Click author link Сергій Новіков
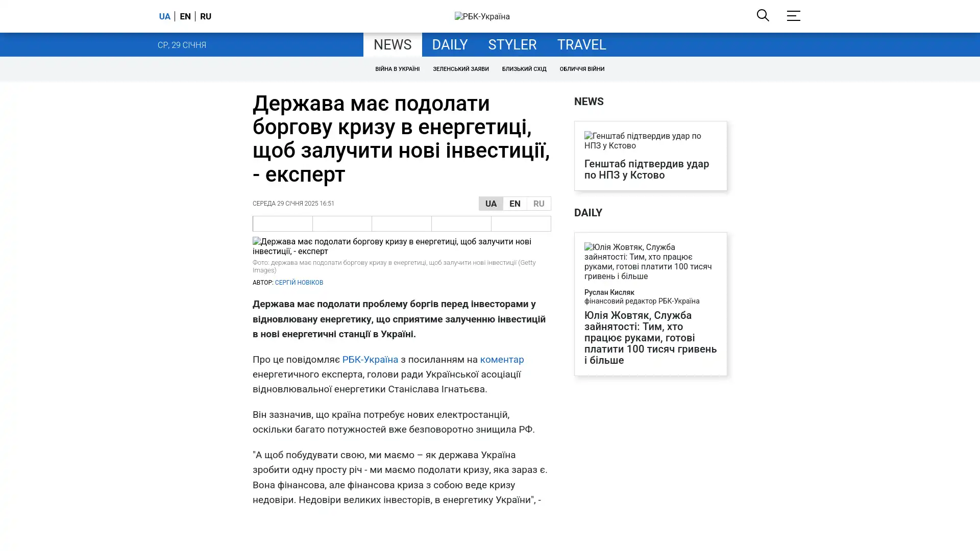The height and width of the screenshot is (551, 980). 299,283
